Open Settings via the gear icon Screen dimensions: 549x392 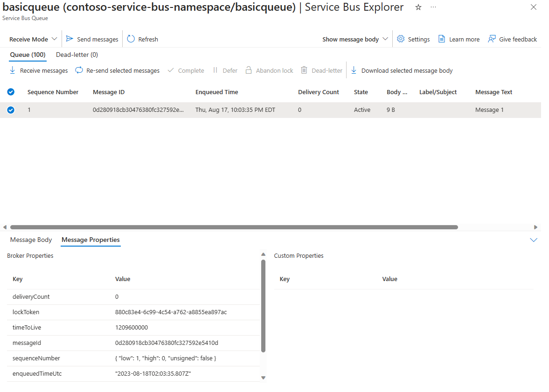click(401, 39)
